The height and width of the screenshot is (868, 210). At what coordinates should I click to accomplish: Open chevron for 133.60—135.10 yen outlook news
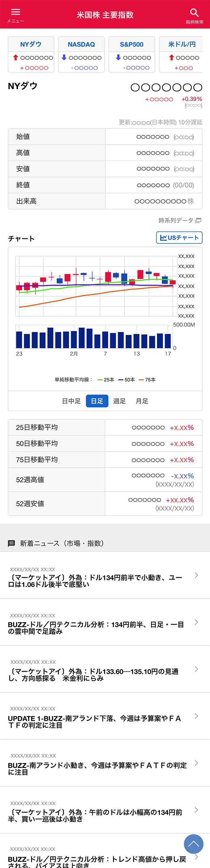196,669
